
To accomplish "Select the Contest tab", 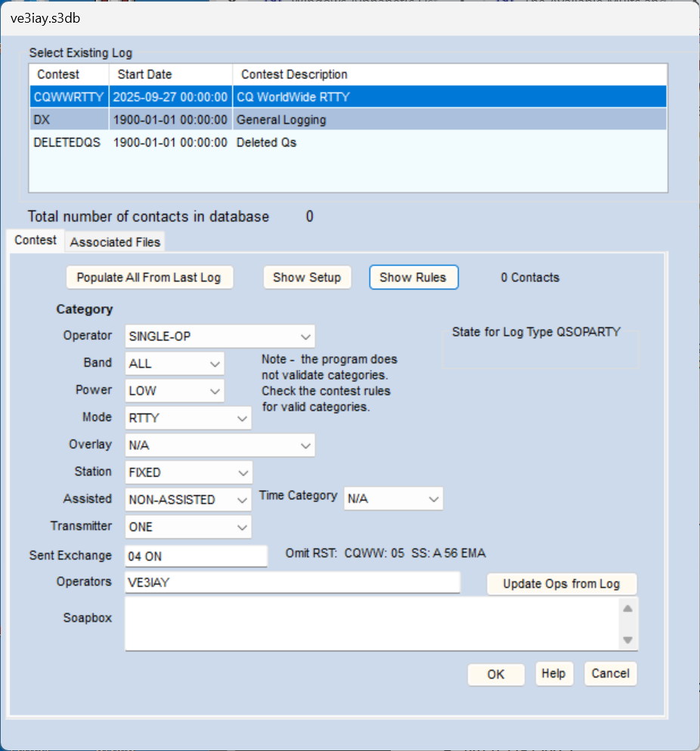I will (x=36, y=240).
